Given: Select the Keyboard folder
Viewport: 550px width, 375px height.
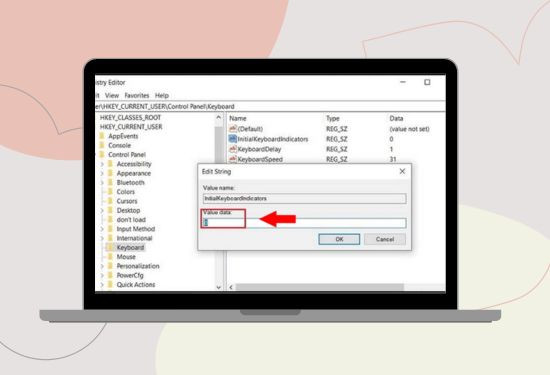Looking at the screenshot, I should click(x=130, y=248).
